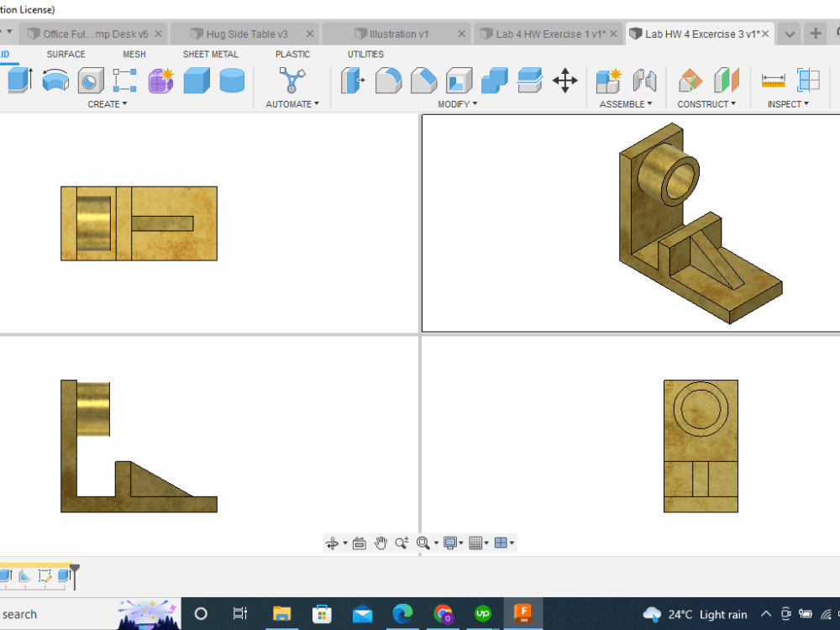Click the last Extrude feature in timeline

point(65,576)
